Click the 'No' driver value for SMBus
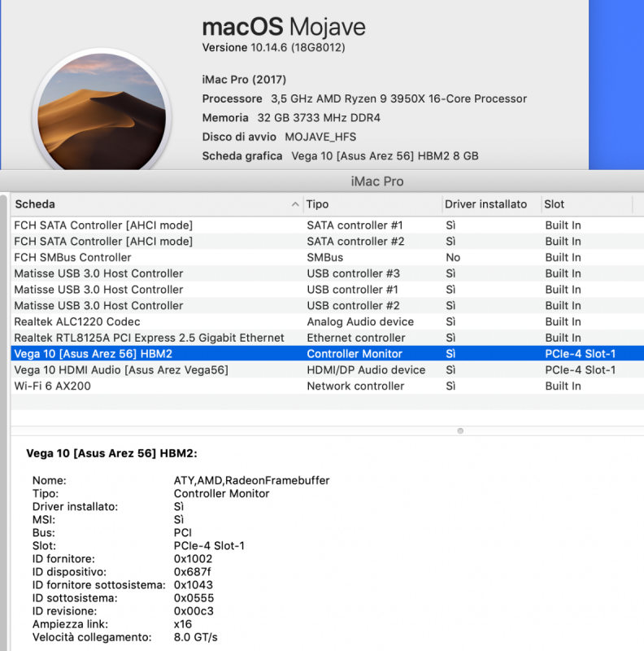 [x=453, y=258]
